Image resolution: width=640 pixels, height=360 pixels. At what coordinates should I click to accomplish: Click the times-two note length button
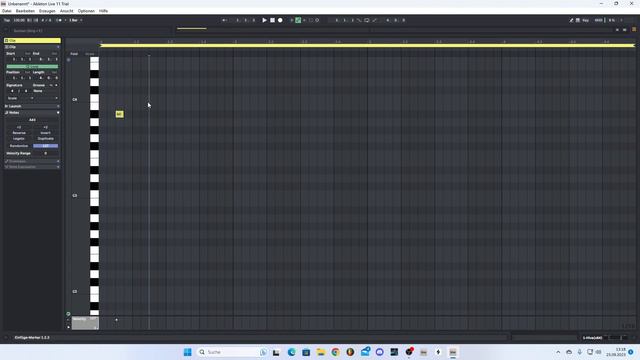tap(45, 127)
